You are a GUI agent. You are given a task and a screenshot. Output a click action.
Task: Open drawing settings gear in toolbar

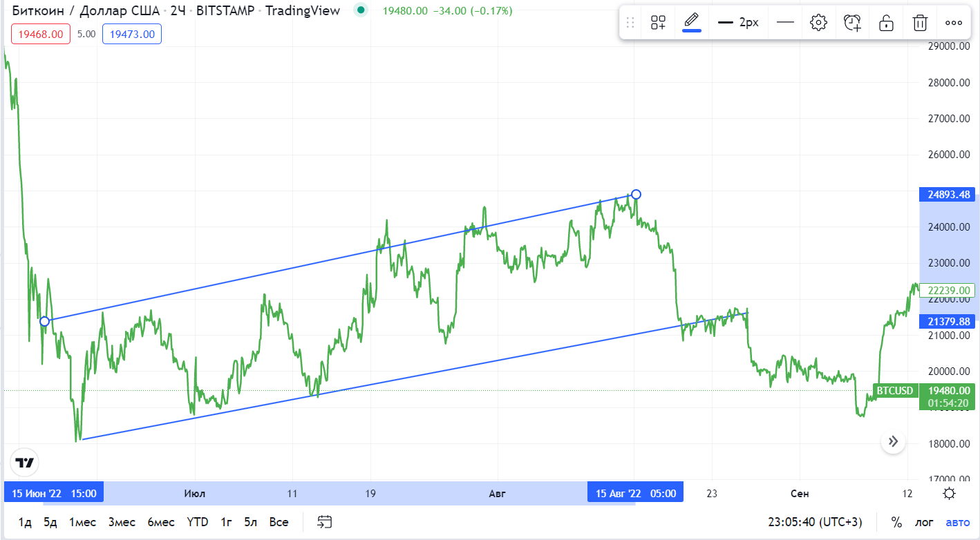coord(818,23)
